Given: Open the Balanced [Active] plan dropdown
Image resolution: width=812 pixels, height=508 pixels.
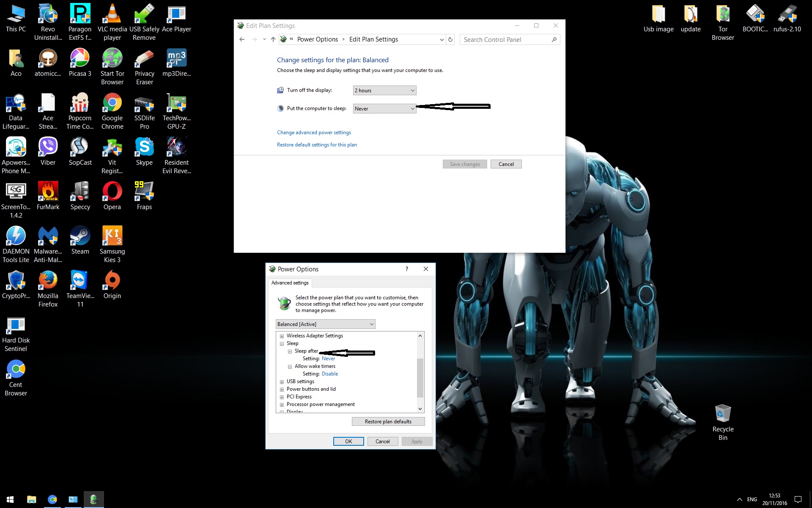Looking at the screenshot, I should [x=325, y=324].
